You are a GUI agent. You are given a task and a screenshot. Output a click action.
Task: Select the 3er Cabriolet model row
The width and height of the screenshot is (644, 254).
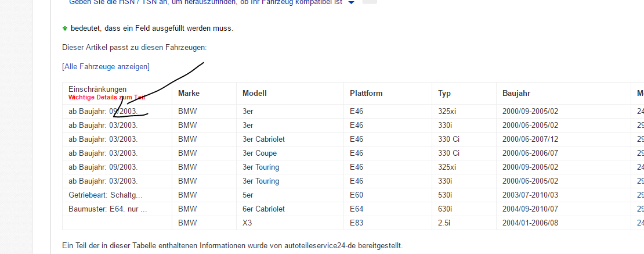coord(263,139)
